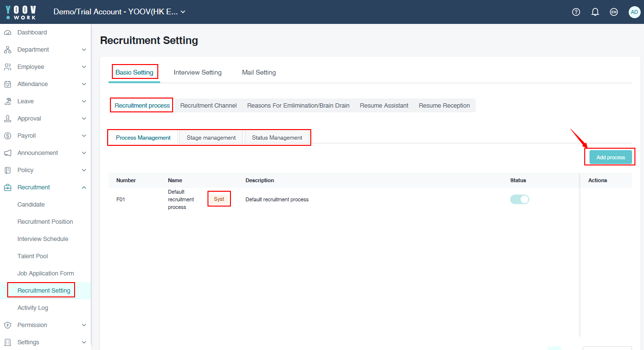The image size is (644, 350).
Task: Click the help question mark icon
Action: (576, 12)
